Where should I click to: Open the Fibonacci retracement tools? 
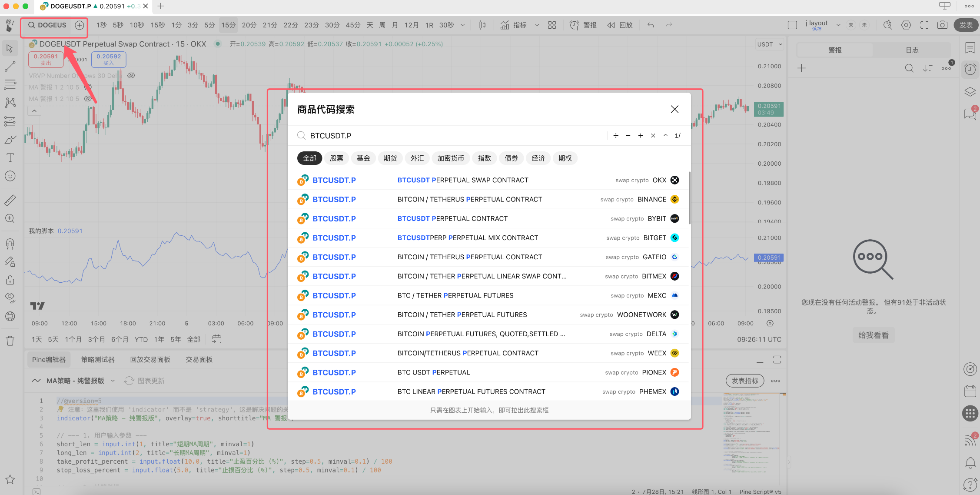[x=10, y=84]
